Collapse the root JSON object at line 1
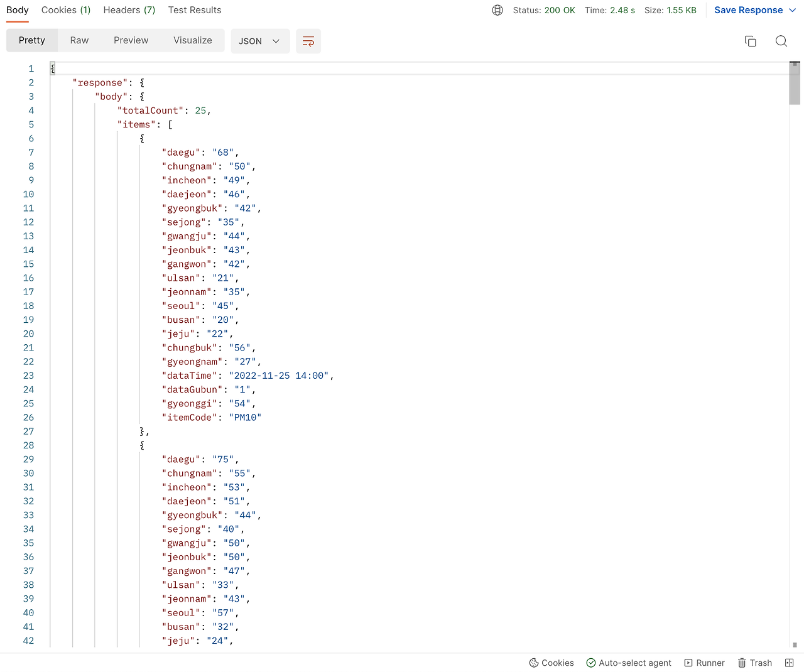Screen dimensions: 804x672 click(x=53, y=68)
